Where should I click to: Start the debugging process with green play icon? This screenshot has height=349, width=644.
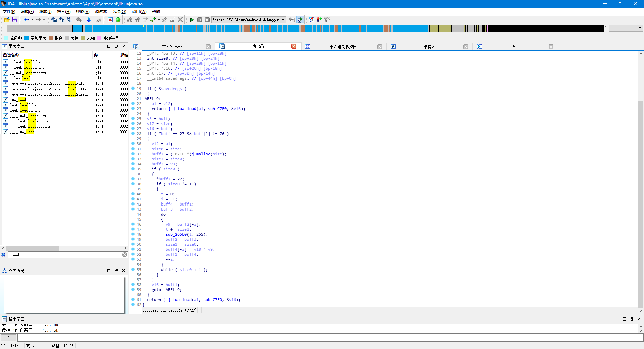192,20
